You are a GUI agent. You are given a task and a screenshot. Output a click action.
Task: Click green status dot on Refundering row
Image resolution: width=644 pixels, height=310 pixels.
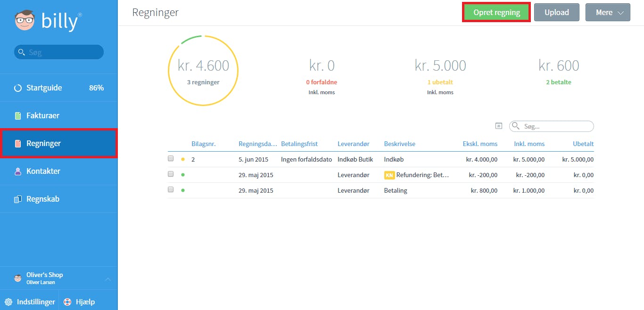tap(183, 175)
